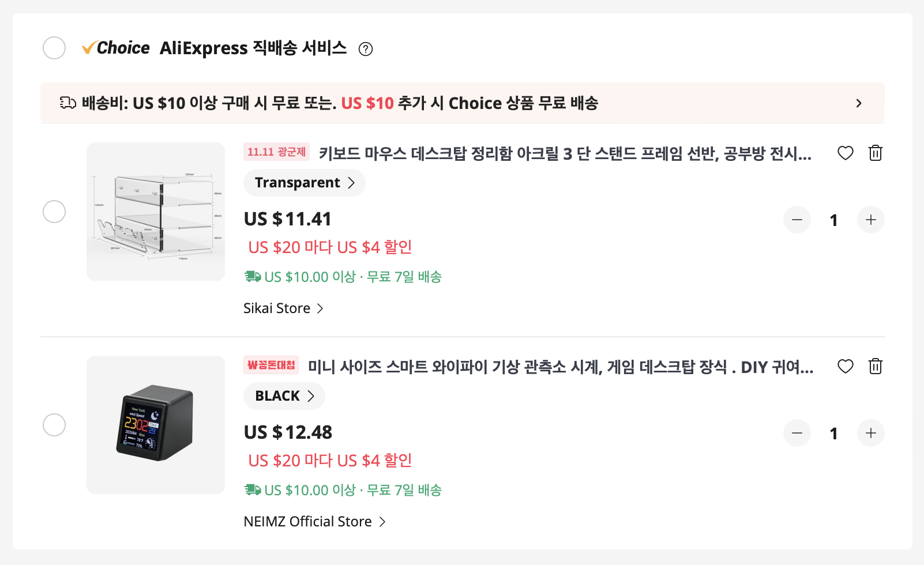This screenshot has width=924, height=565.
Task: Select the acrylic shelf item checkbox
Action: point(54,212)
